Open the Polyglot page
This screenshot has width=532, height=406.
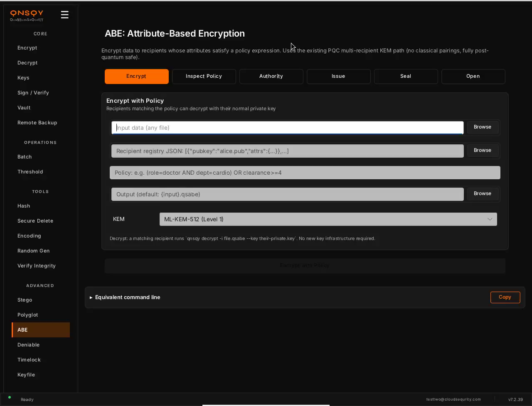coord(41,315)
